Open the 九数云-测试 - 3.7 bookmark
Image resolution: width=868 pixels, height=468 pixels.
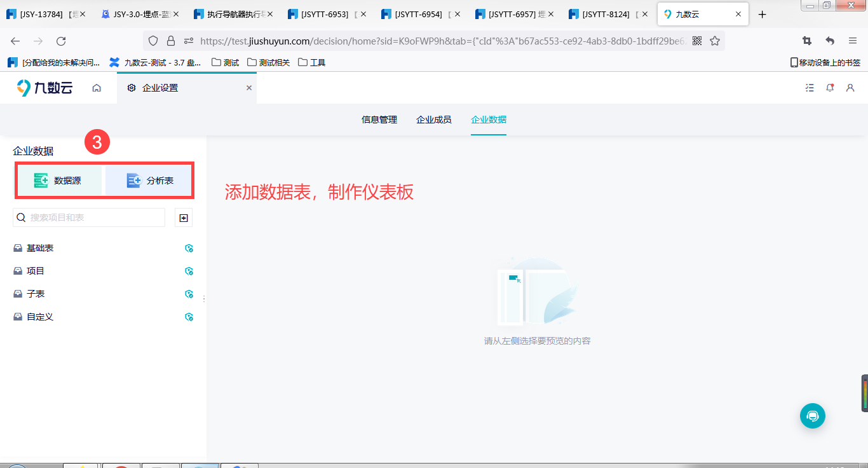click(x=156, y=62)
